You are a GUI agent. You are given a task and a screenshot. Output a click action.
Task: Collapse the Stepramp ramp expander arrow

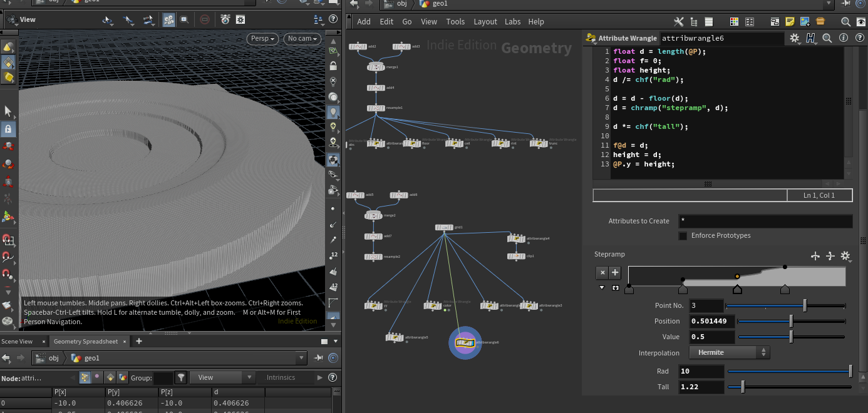602,288
